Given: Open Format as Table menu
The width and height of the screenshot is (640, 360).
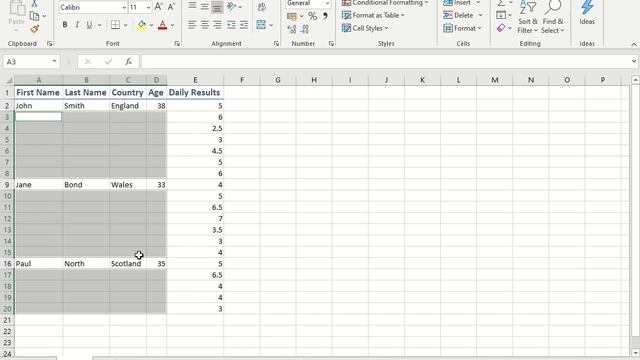Looking at the screenshot, I should pyautogui.click(x=373, y=16).
